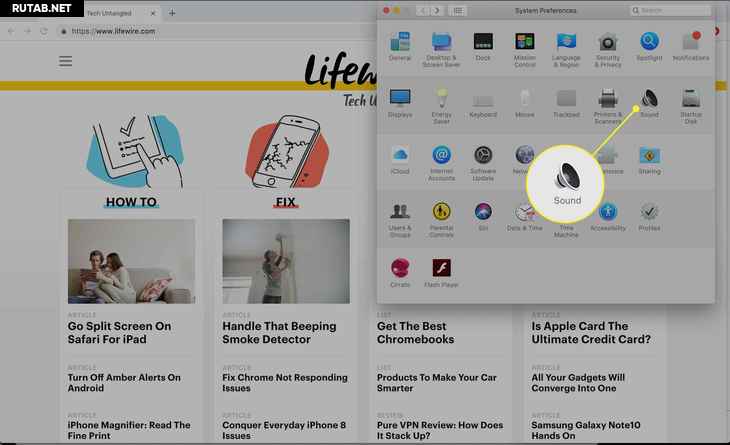The height and width of the screenshot is (445, 730).
Task: Open Internet Accounts preferences
Action: (x=441, y=163)
